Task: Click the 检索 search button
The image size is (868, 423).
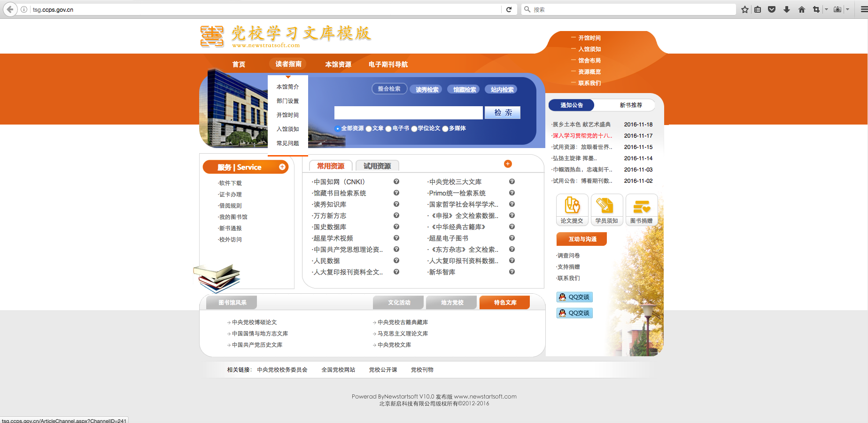Action: [x=503, y=113]
